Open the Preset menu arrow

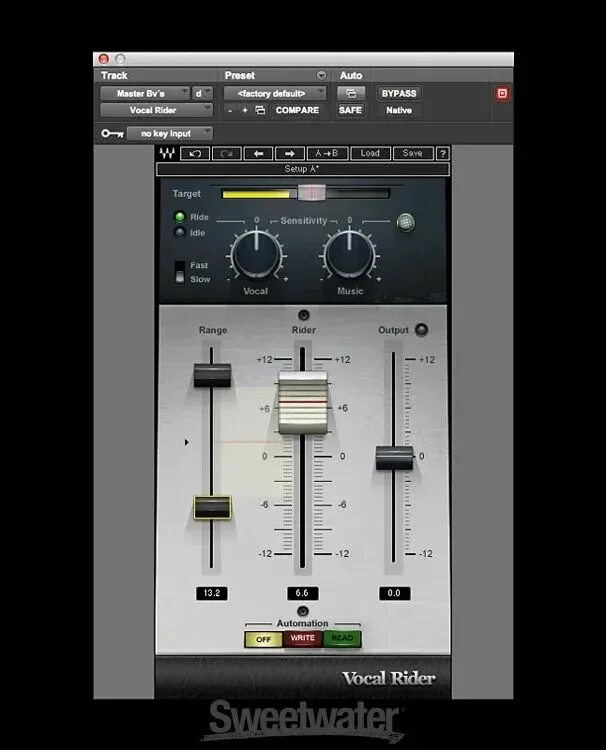[321, 75]
